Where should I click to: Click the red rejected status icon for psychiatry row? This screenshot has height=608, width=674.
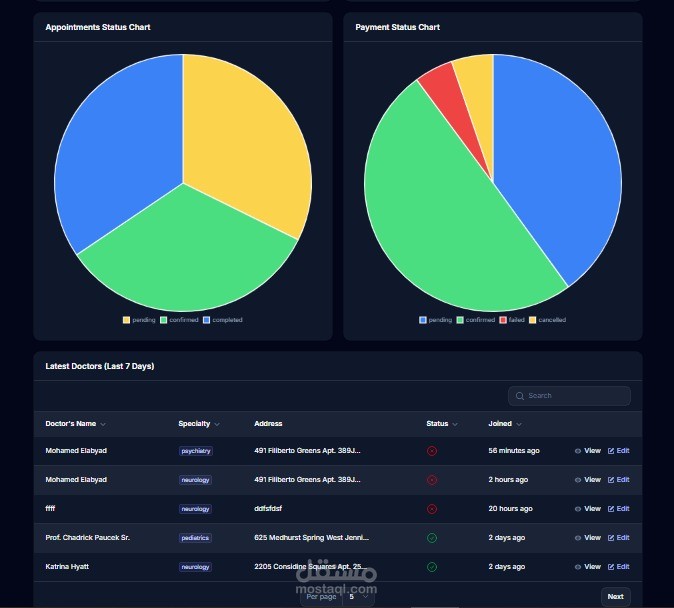(432, 451)
